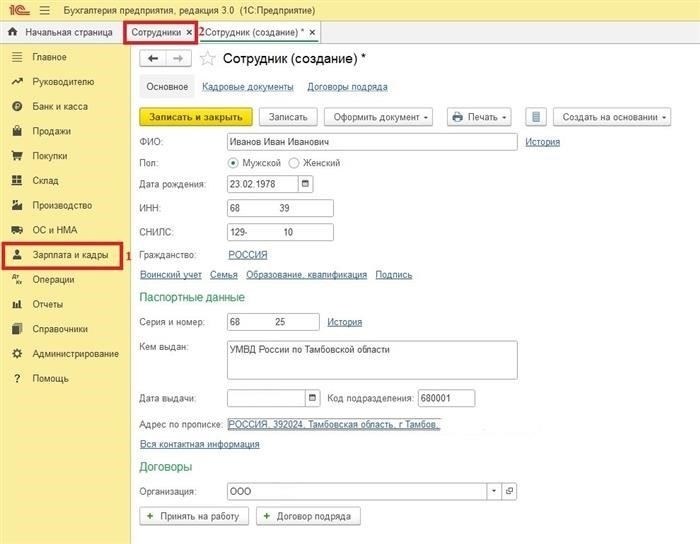Open calendar for Дата рождения
This screenshot has width=700, height=544.
pyautogui.click(x=305, y=184)
